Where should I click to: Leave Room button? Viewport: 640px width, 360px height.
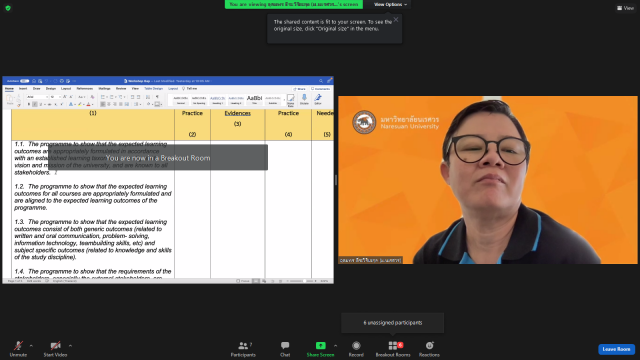[x=616, y=349]
